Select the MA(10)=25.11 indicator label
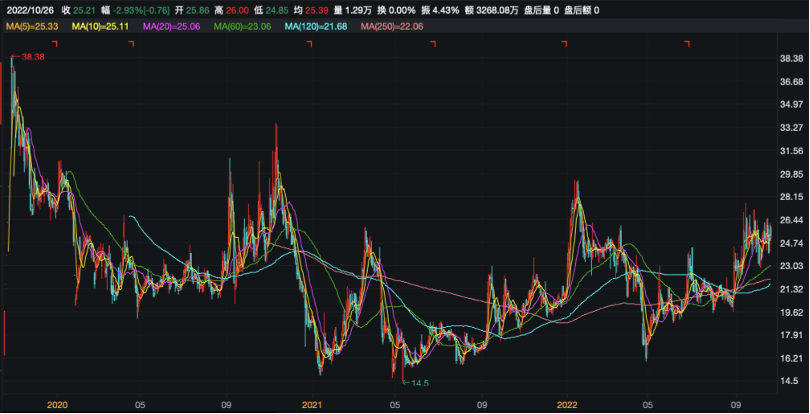This screenshot has height=414, width=810. (x=100, y=26)
